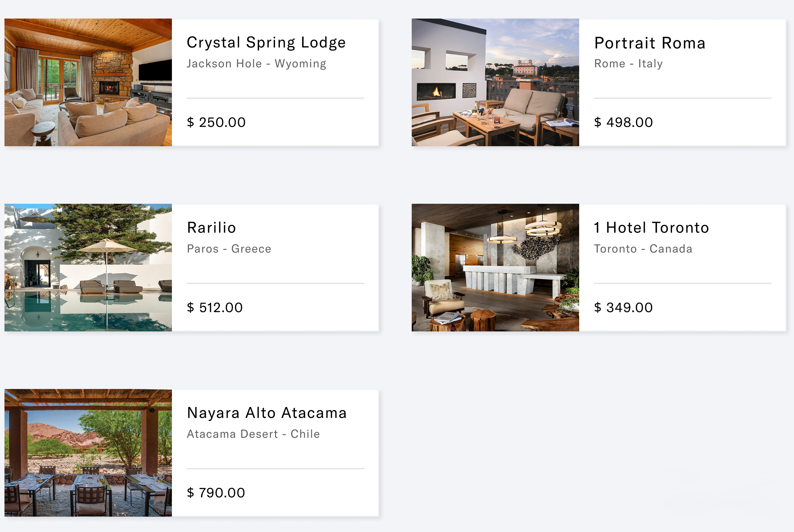Select the Jackson Hole - Wyoming location text

(256, 63)
